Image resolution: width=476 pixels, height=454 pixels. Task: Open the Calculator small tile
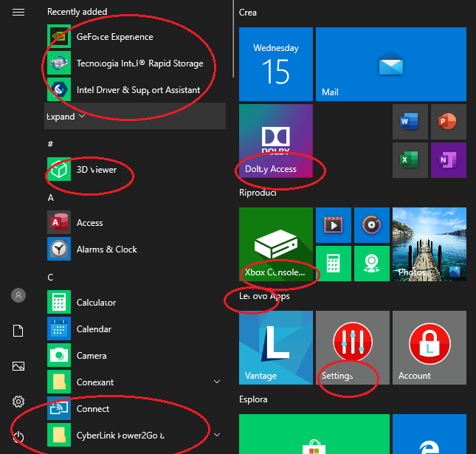pos(334,264)
